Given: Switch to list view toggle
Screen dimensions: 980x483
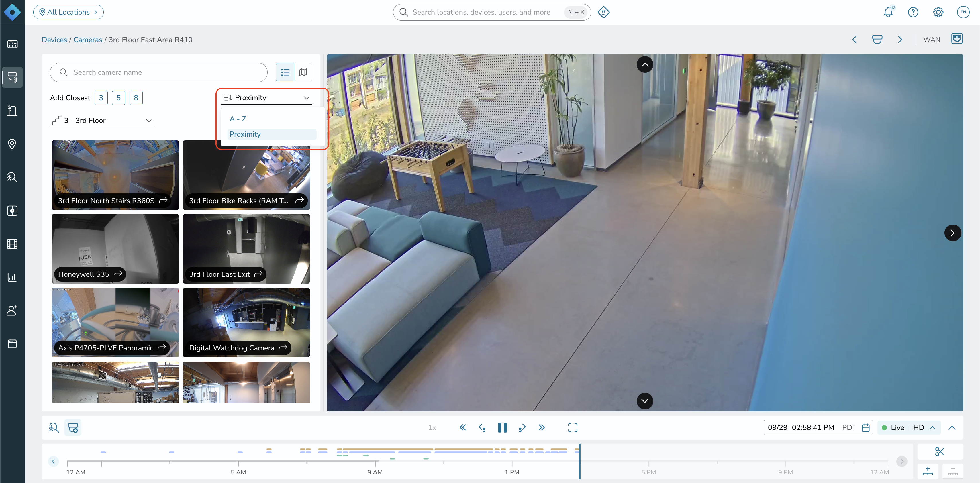Looking at the screenshot, I should tap(285, 72).
